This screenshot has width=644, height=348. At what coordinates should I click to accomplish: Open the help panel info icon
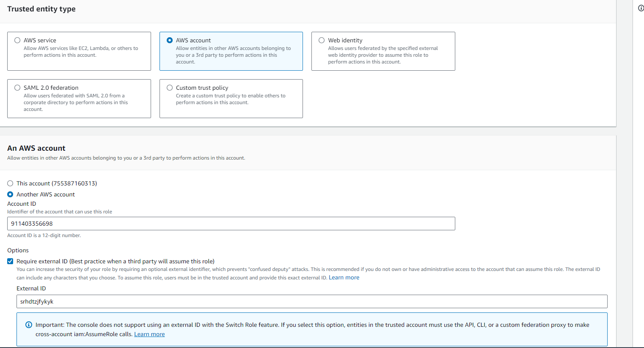tap(641, 8)
